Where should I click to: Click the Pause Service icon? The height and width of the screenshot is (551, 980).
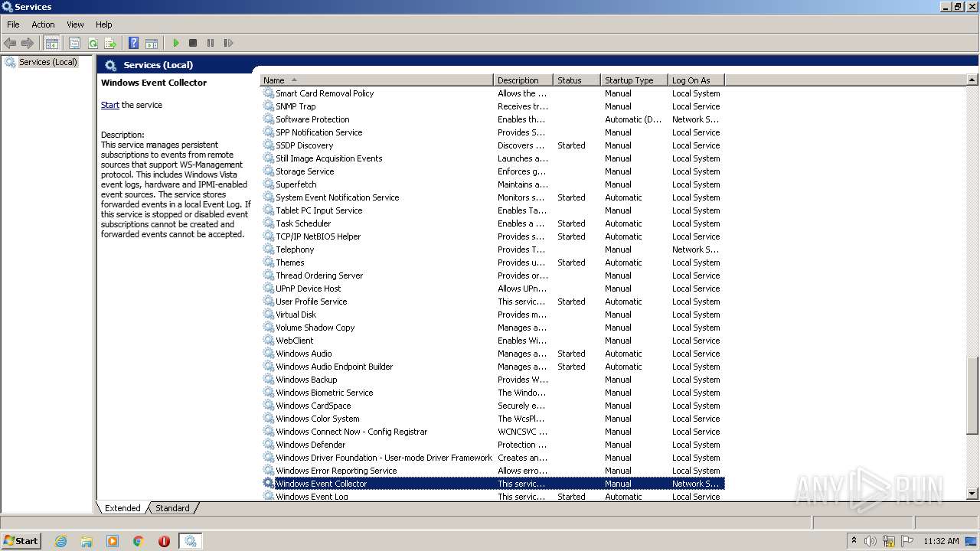tap(211, 43)
